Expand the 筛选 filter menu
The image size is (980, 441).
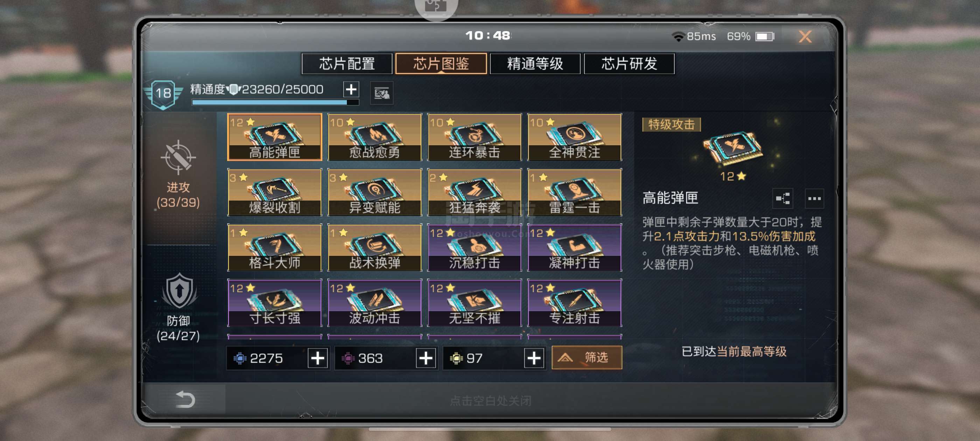587,357
